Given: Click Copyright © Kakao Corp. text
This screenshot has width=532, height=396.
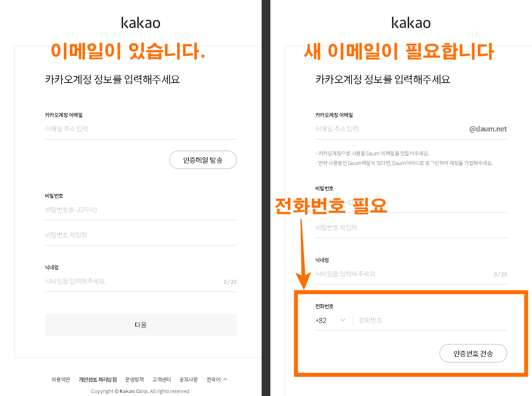Looking at the screenshot, I should pyautogui.click(x=141, y=391).
